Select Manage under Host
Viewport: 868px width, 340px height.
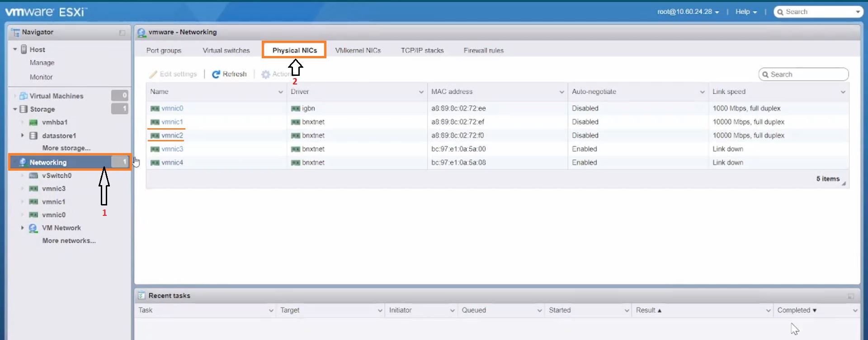point(42,63)
